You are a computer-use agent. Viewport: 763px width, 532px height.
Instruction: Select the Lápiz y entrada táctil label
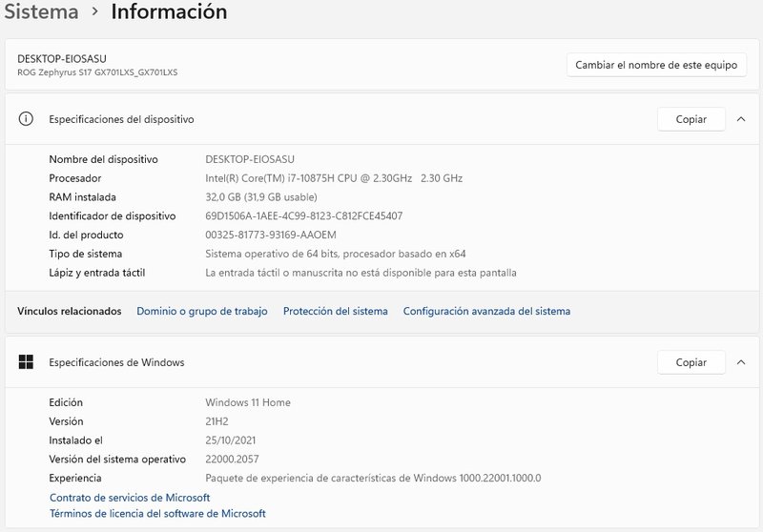point(97,273)
